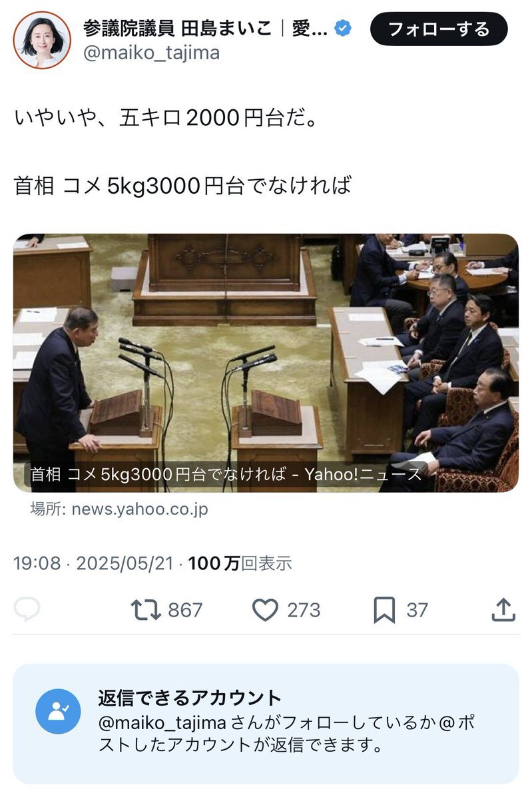Open the news.yahoo.co.jp source link
This screenshot has height=799, width=532.
click(119, 509)
